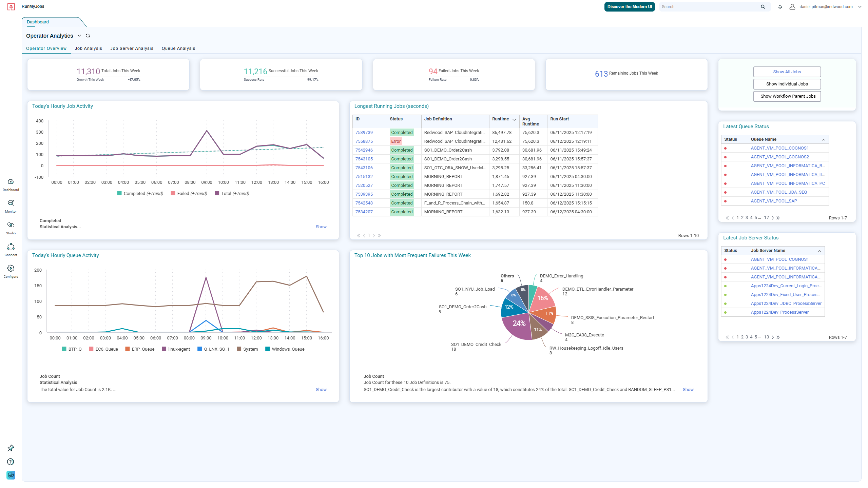
Task: Click the pin icon in sidebar
Action: point(11,448)
